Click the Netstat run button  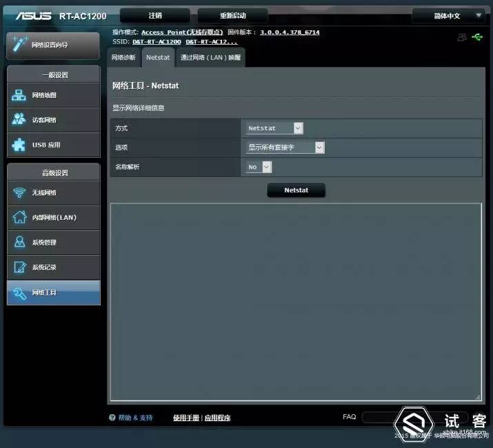[296, 190]
